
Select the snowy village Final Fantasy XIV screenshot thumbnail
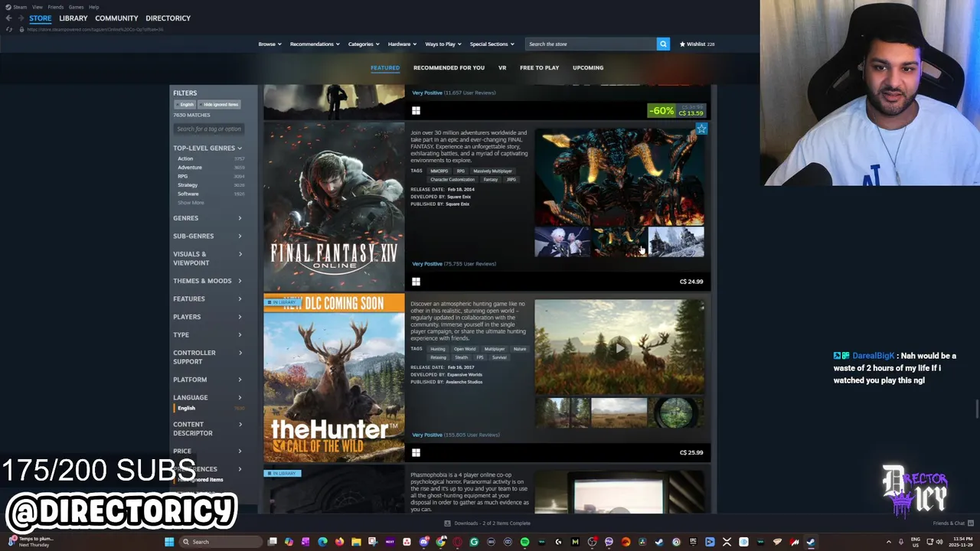676,242
